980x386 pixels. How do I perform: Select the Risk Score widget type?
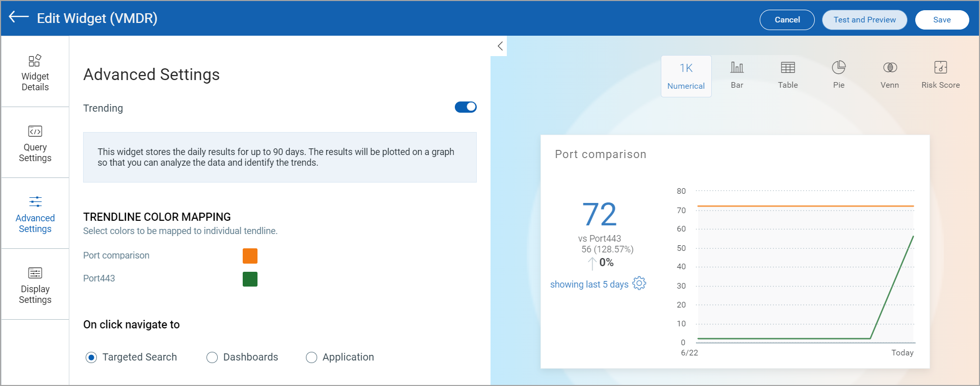941,75
